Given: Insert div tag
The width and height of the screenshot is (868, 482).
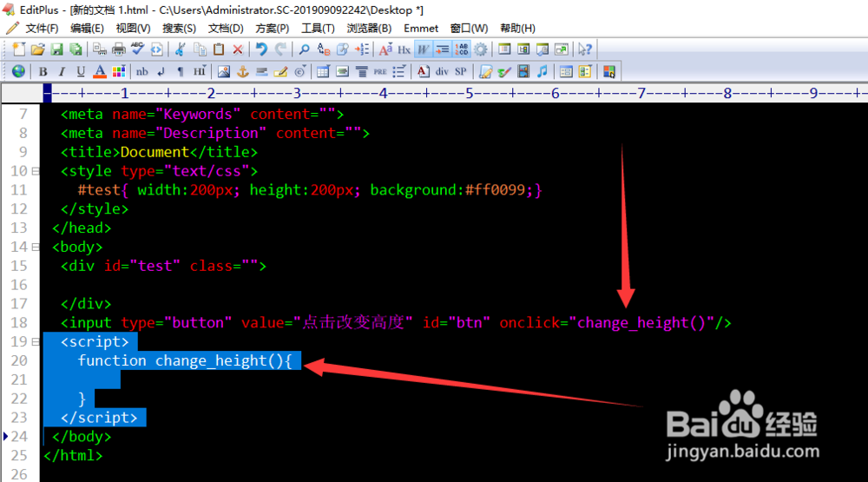Looking at the screenshot, I should click(442, 71).
